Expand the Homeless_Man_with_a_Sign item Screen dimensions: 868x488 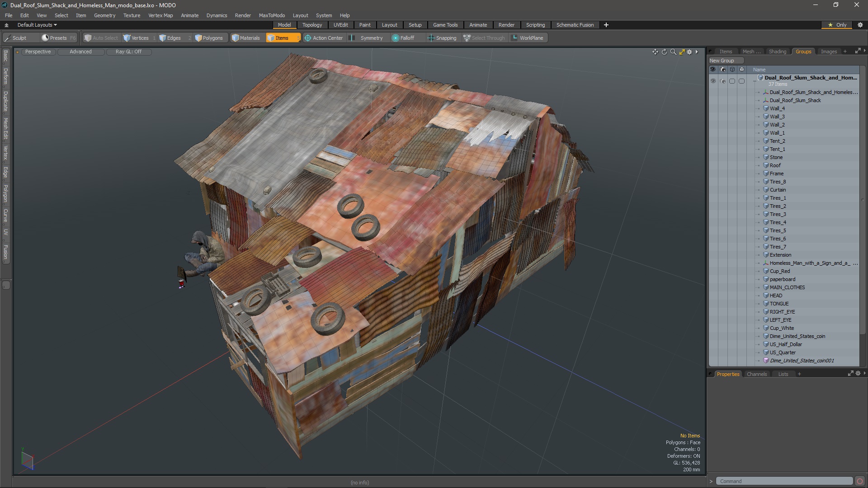pos(759,263)
